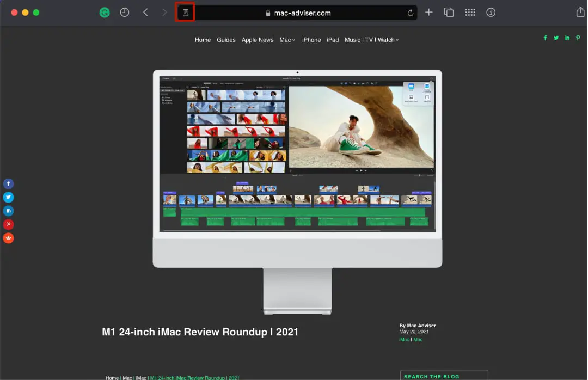Click the iMac hero image
Image resolution: width=588 pixels, height=380 pixels.
click(297, 192)
